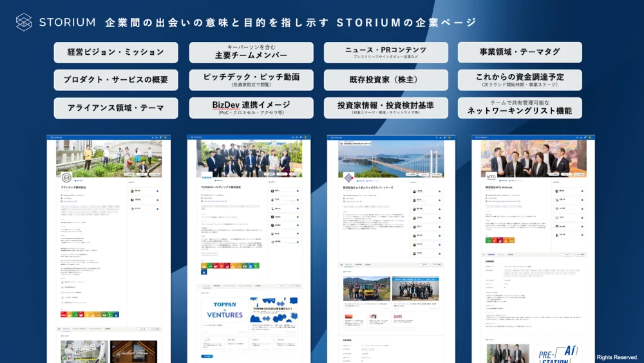Open the suspension bridge cover photo

[x=391, y=158]
